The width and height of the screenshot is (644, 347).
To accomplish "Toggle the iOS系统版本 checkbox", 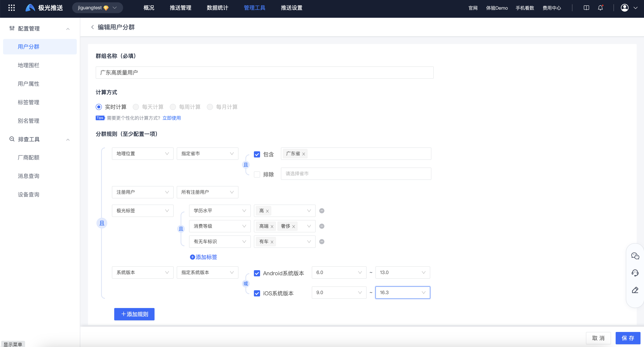I will point(257,293).
